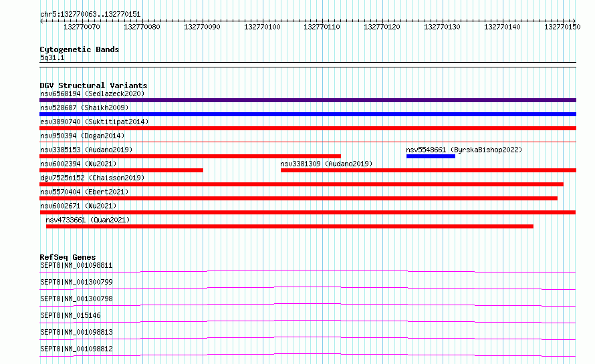This screenshot has width=595, height=364.
Task: Click ruler position 132770120
Action: (x=382, y=27)
